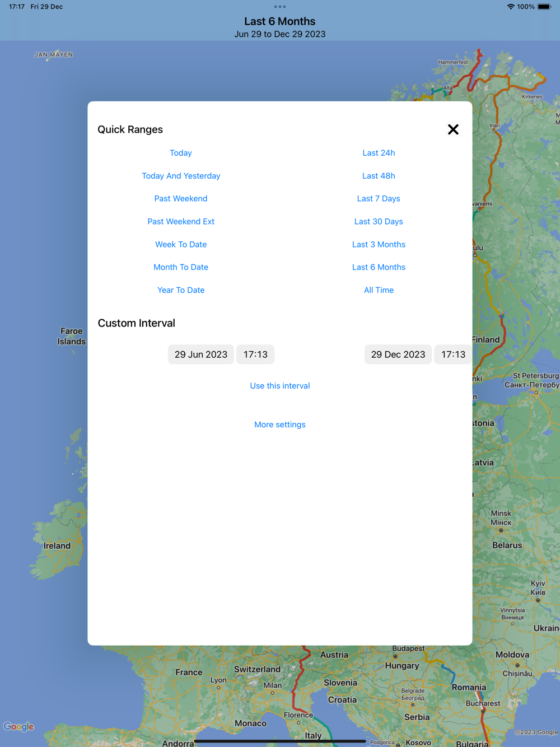560x747 pixels.
Task: Close the Quick Ranges dialog
Action: click(x=453, y=129)
